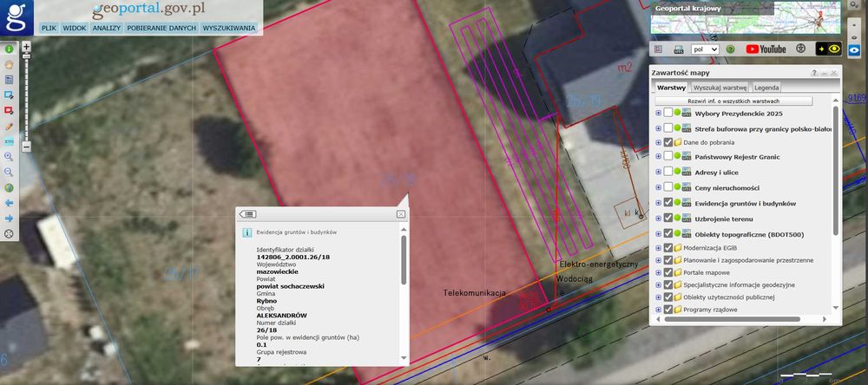Click the popup list toggle icon
The image size is (868, 385).
pyautogui.click(x=248, y=214)
